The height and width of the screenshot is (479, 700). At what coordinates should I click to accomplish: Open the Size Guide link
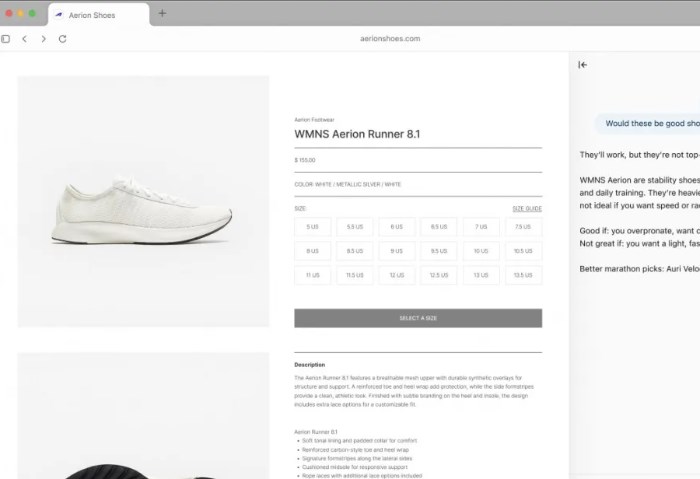click(527, 208)
